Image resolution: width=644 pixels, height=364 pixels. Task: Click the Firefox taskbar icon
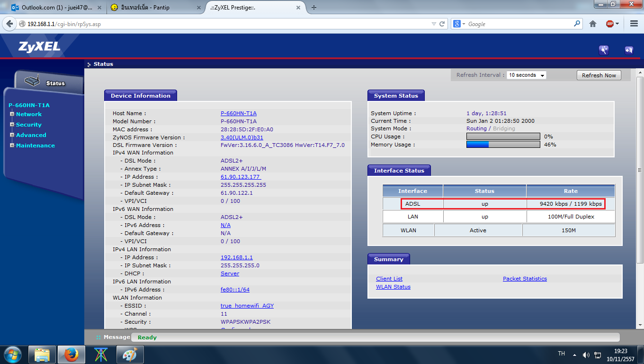(72, 355)
